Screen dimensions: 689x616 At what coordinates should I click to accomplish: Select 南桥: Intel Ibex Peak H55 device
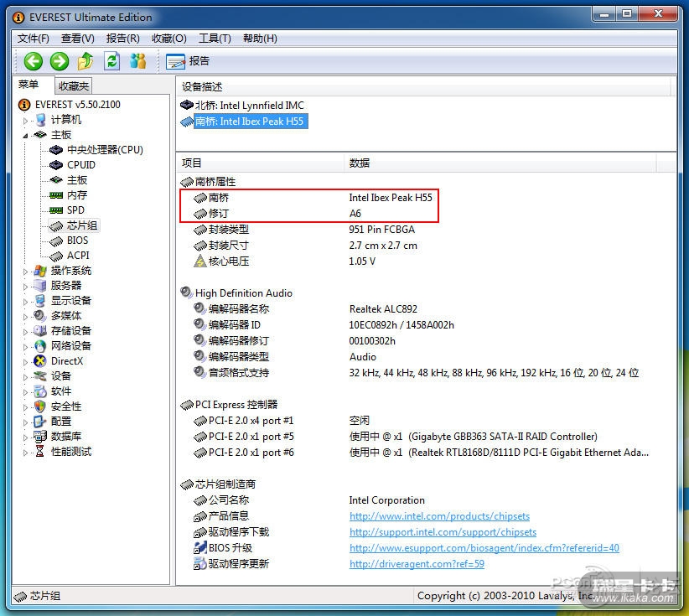[x=250, y=122]
